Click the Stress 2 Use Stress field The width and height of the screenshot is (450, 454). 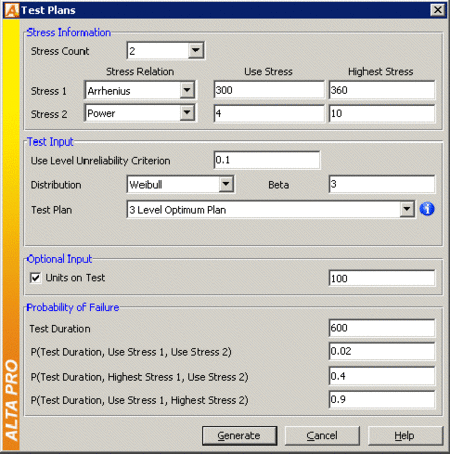(269, 113)
